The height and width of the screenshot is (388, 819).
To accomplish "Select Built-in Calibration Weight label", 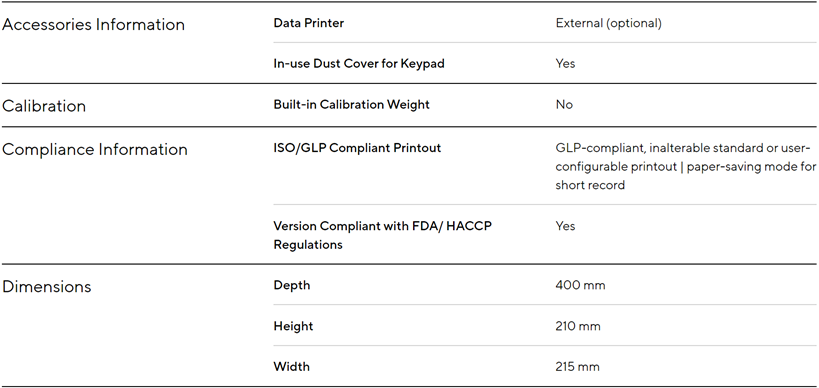I will point(352,104).
